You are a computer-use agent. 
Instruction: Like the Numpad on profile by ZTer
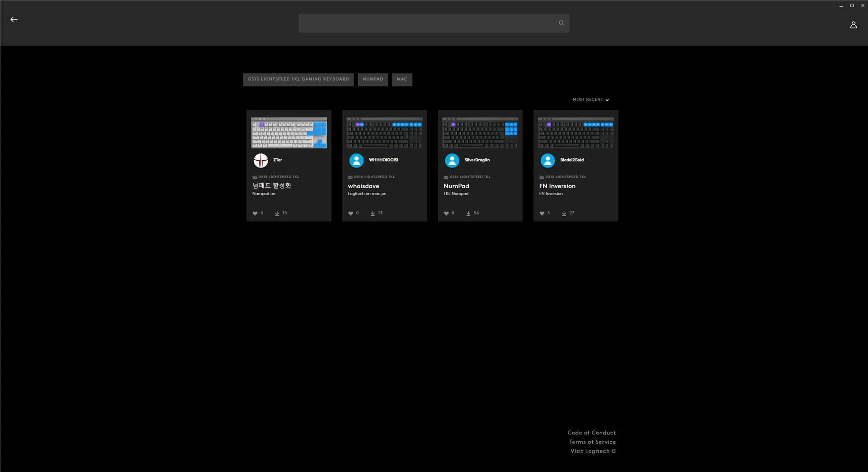(255, 213)
